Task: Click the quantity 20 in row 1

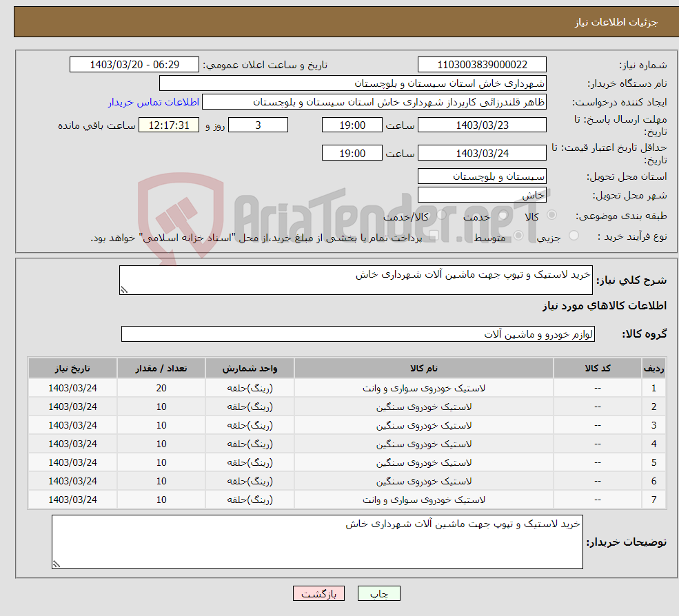Action: coord(161,389)
